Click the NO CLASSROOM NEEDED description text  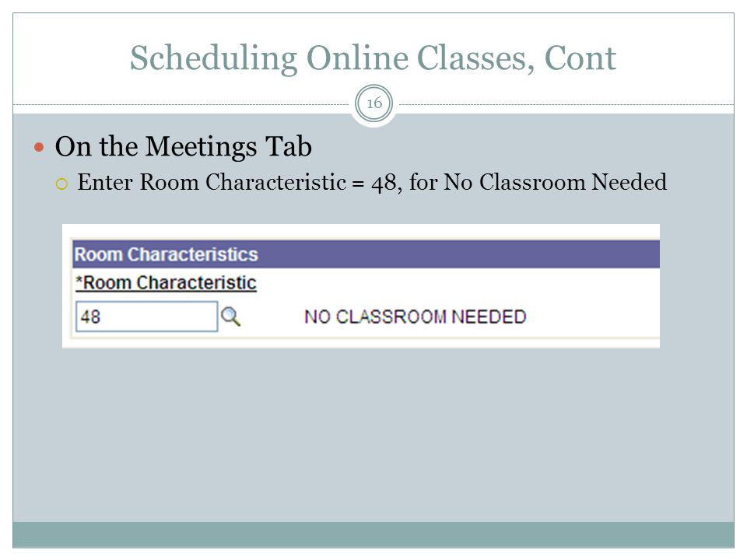point(416,317)
